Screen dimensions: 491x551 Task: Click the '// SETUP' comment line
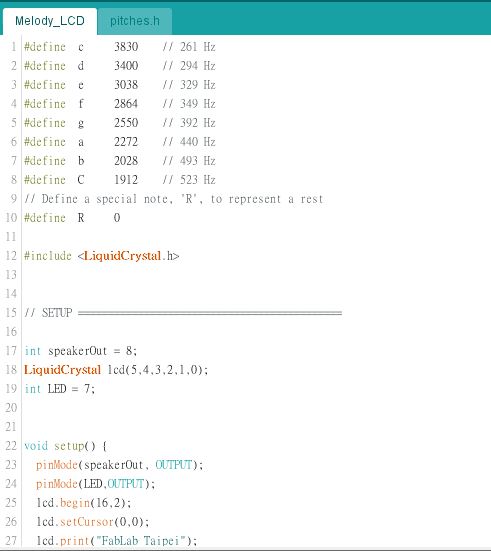(x=183, y=313)
